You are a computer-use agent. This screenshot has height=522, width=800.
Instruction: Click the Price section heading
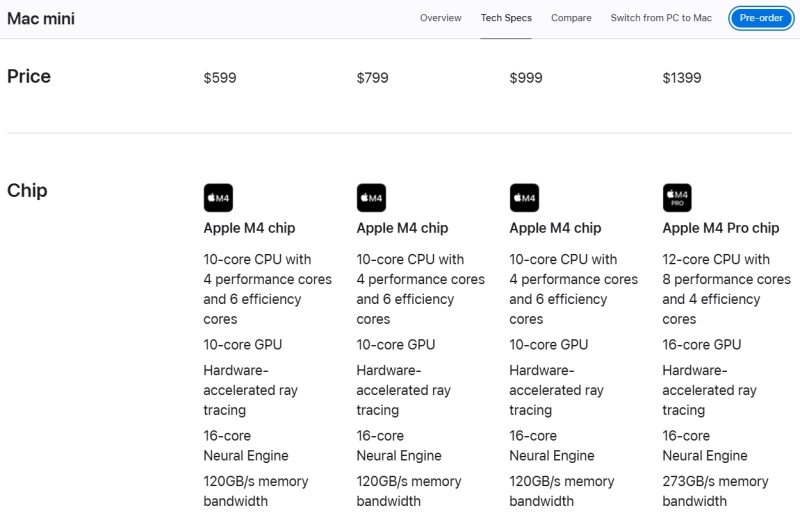click(29, 77)
